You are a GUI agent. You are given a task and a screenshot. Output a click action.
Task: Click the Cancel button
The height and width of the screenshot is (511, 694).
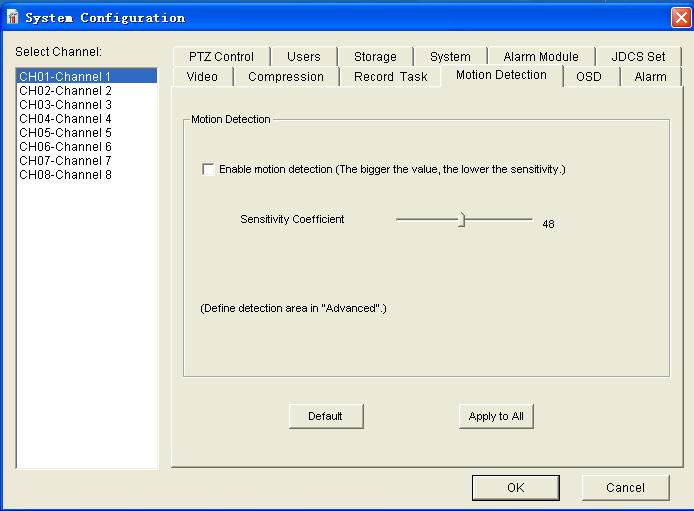click(625, 488)
